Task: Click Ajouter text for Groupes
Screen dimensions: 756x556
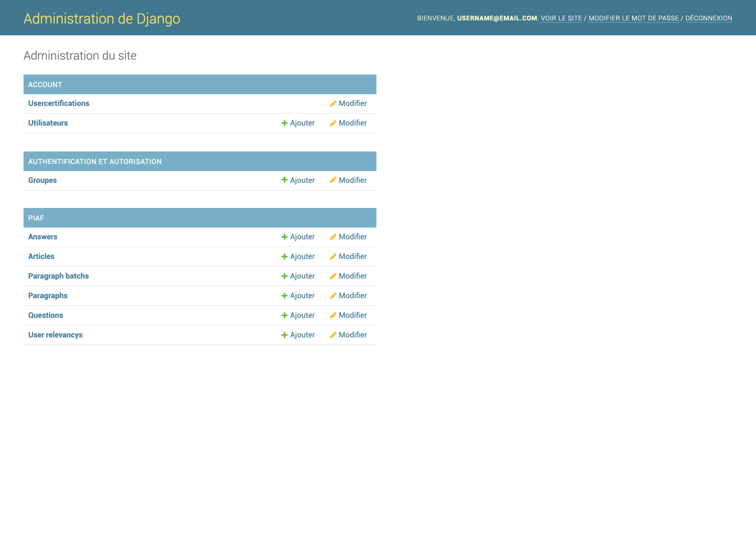Action: (302, 180)
